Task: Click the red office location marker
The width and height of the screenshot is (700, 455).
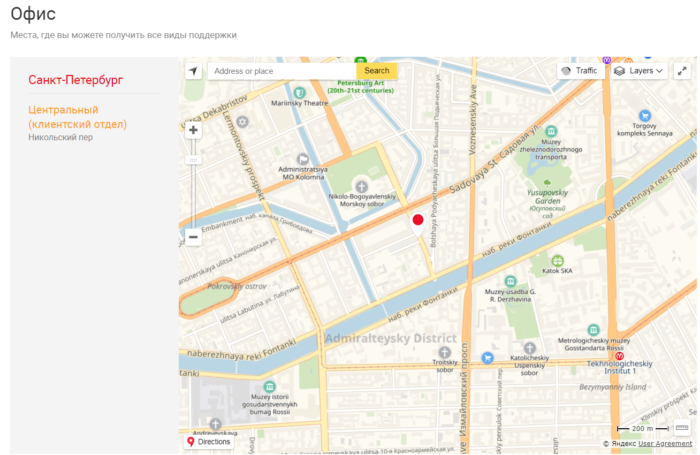Action: [x=418, y=220]
